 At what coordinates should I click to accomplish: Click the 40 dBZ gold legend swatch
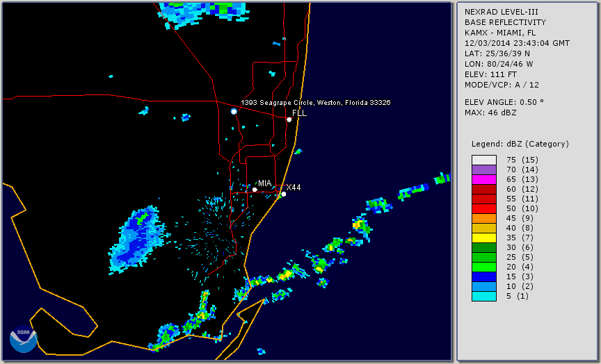click(483, 228)
